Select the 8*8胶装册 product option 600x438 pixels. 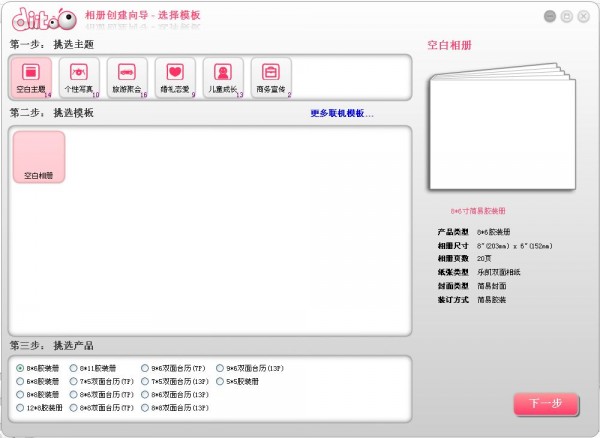[x=20, y=395]
